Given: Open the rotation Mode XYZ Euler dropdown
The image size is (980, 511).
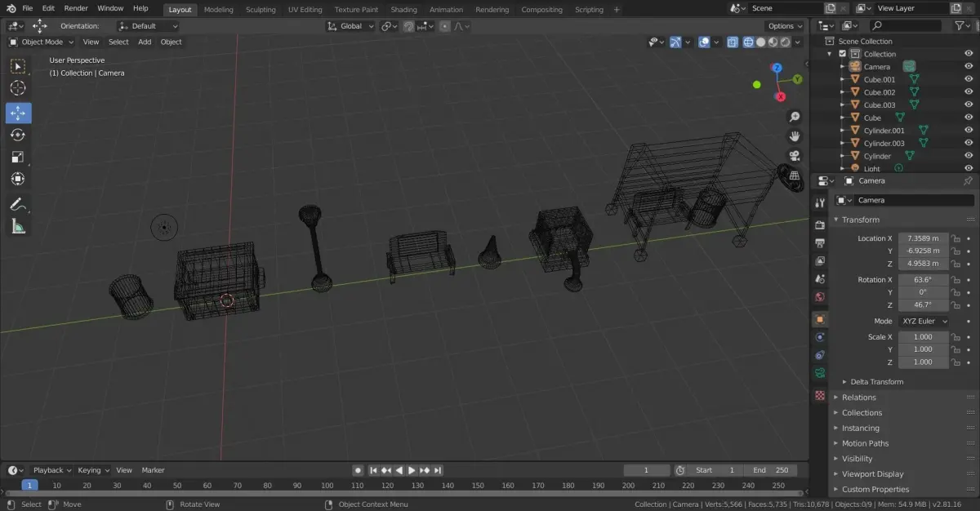Looking at the screenshot, I should 924,321.
